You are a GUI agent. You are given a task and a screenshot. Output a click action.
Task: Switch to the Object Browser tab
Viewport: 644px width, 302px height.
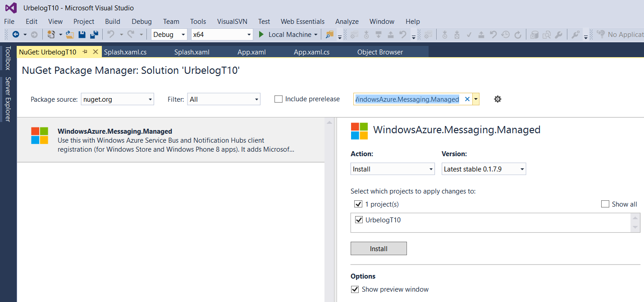pos(380,52)
